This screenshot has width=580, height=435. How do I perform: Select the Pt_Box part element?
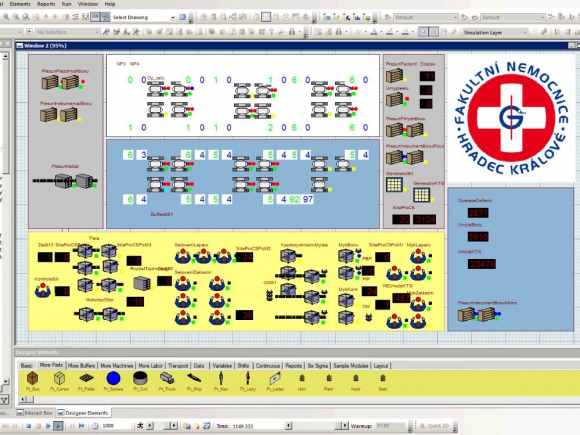pos(33,378)
